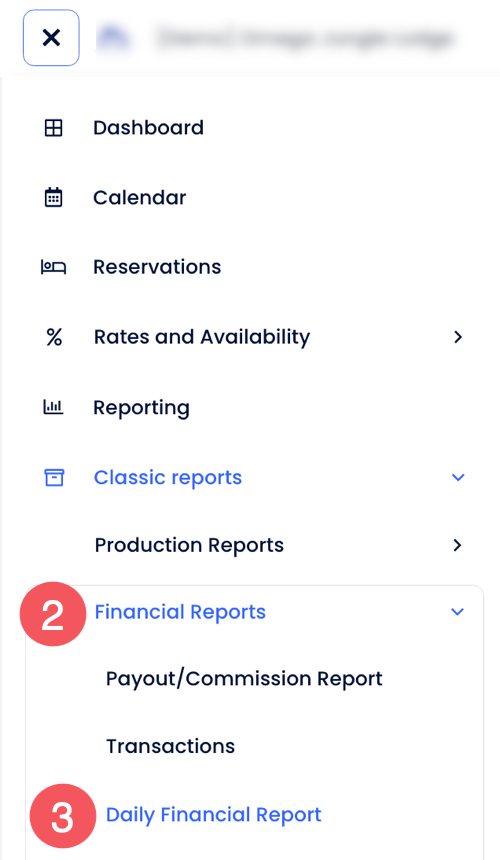500x860 pixels.
Task: Open the Calendar menu item
Action: click(x=140, y=197)
